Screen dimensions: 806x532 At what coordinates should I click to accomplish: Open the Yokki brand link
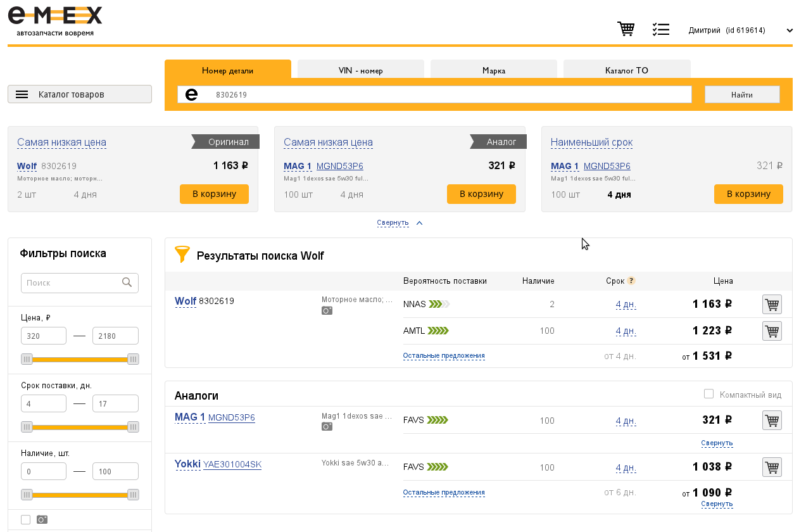point(187,464)
